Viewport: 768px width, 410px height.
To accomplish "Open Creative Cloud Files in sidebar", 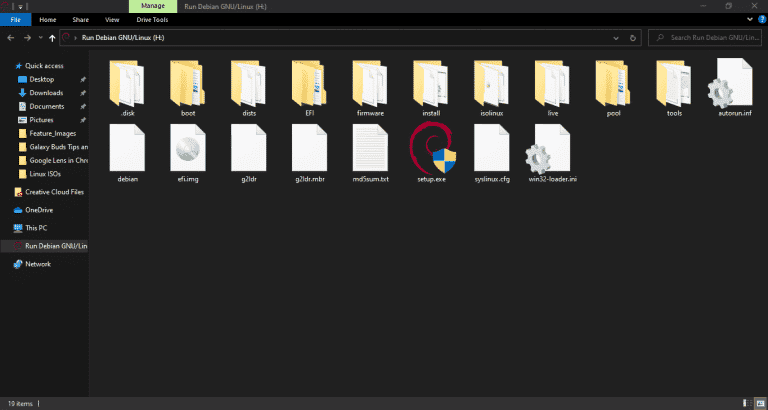I will tap(54, 192).
